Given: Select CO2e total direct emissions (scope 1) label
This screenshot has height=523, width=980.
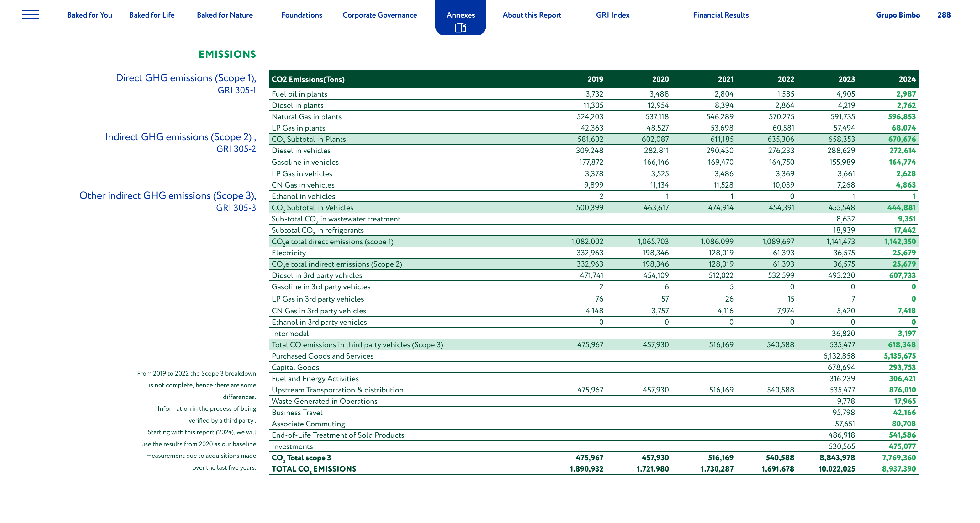Looking at the screenshot, I should (x=332, y=242).
